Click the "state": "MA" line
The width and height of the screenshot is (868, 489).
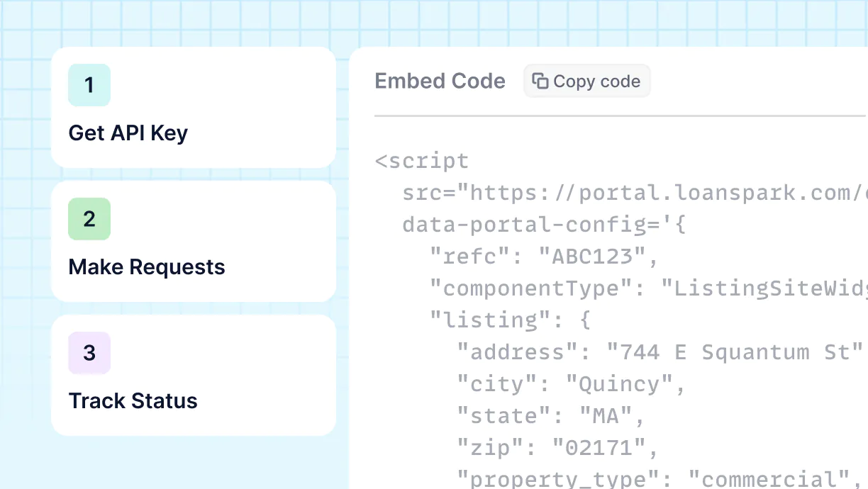pos(551,416)
